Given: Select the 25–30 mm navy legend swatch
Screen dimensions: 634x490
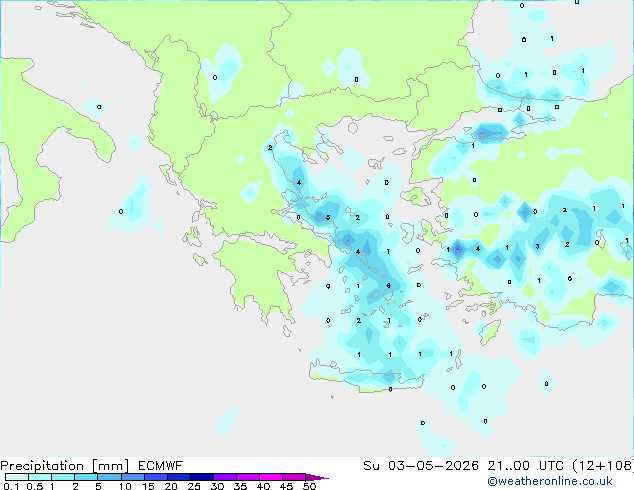Looking at the screenshot, I should [x=202, y=477].
